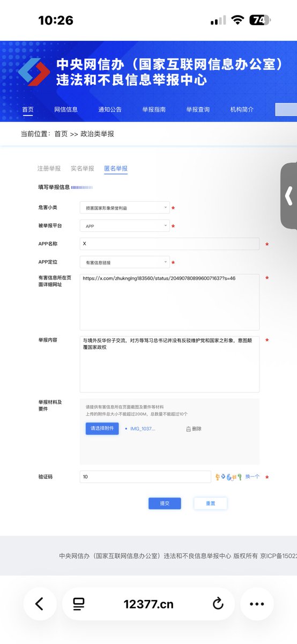297x644 pixels.
Task: Click the 有害信息所在页面详细网址 text area
Action: click(169, 302)
